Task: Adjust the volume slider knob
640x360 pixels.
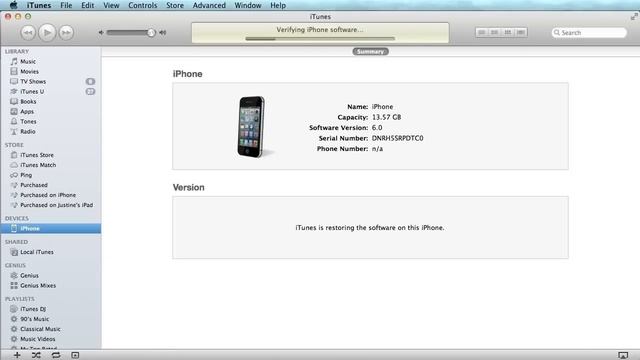Action: coord(151,32)
